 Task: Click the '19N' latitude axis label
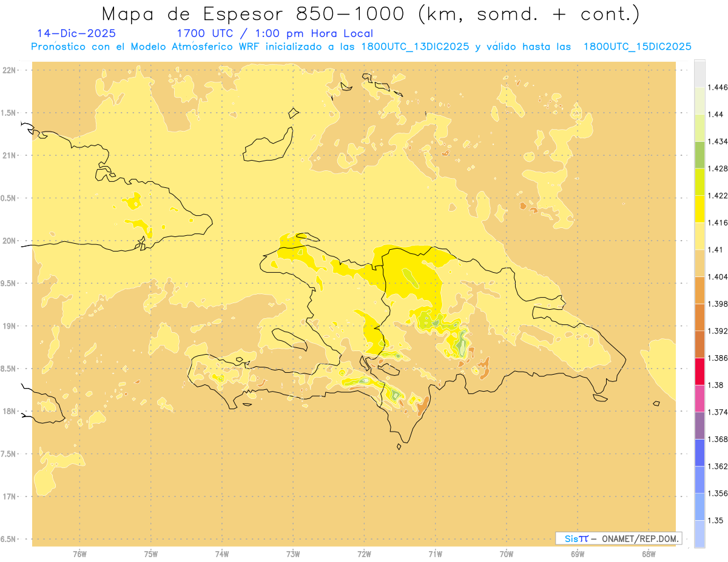pyautogui.click(x=10, y=326)
